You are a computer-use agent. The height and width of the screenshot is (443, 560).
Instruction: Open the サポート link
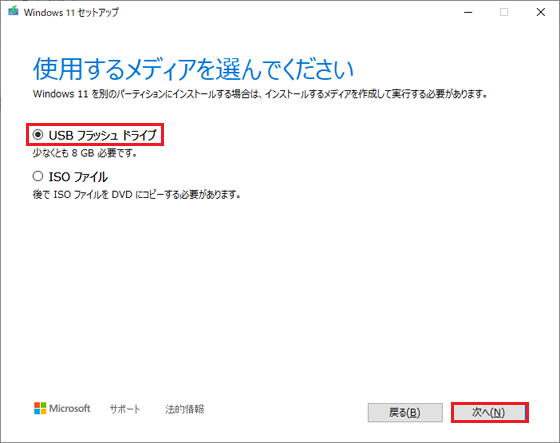click(x=125, y=409)
